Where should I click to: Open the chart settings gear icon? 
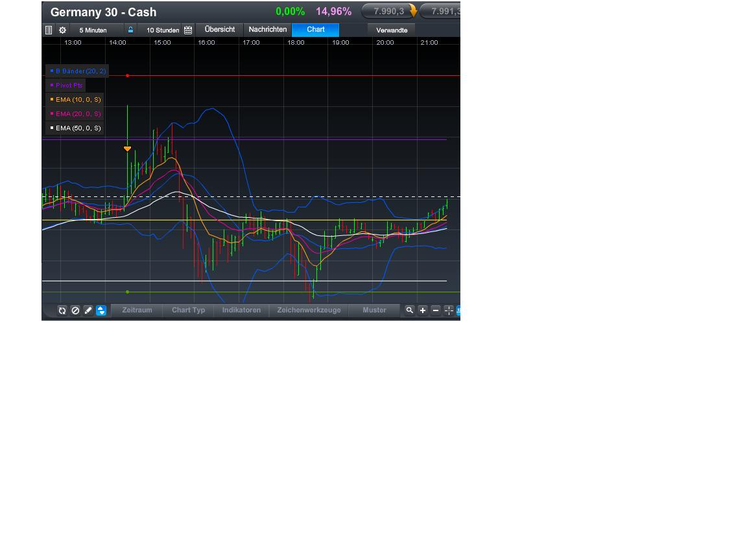pos(62,30)
